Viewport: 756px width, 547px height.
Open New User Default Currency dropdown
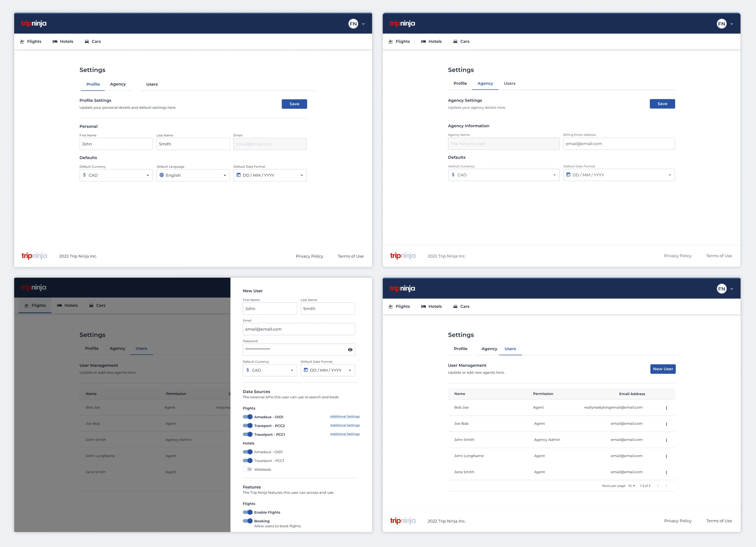point(270,370)
